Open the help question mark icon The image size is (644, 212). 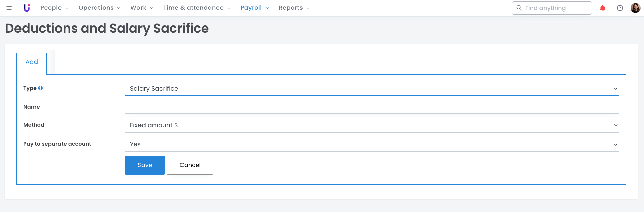[x=620, y=8]
